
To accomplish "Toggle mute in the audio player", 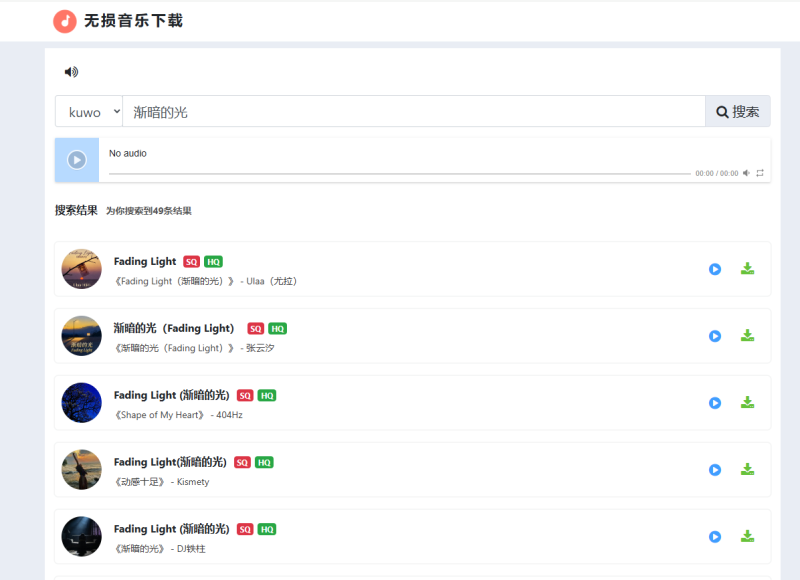I will (x=746, y=172).
